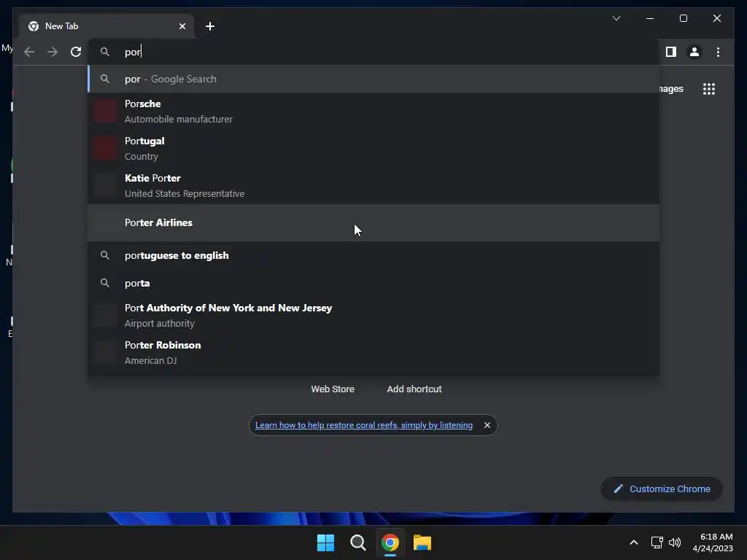Click the network tray icon
This screenshot has height=560, width=747.
point(657,542)
